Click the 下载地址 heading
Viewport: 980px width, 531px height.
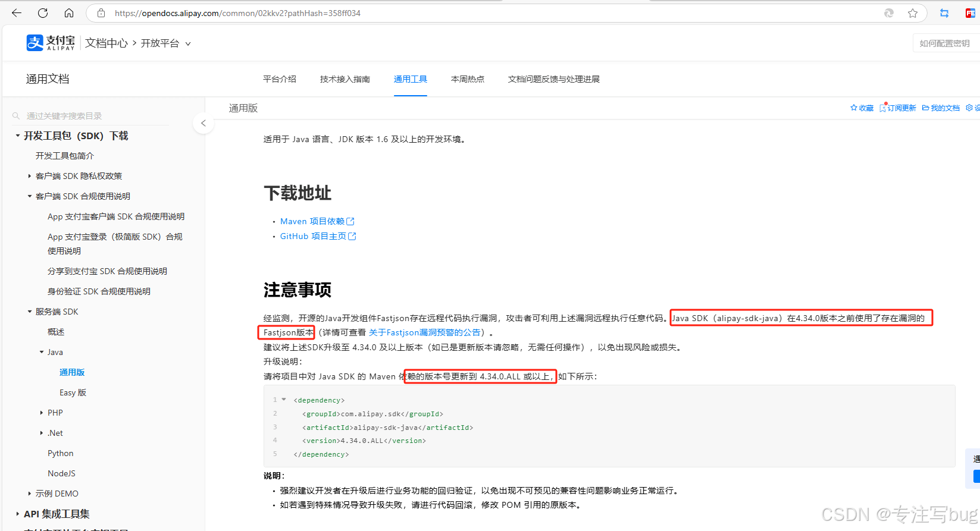(298, 193)
